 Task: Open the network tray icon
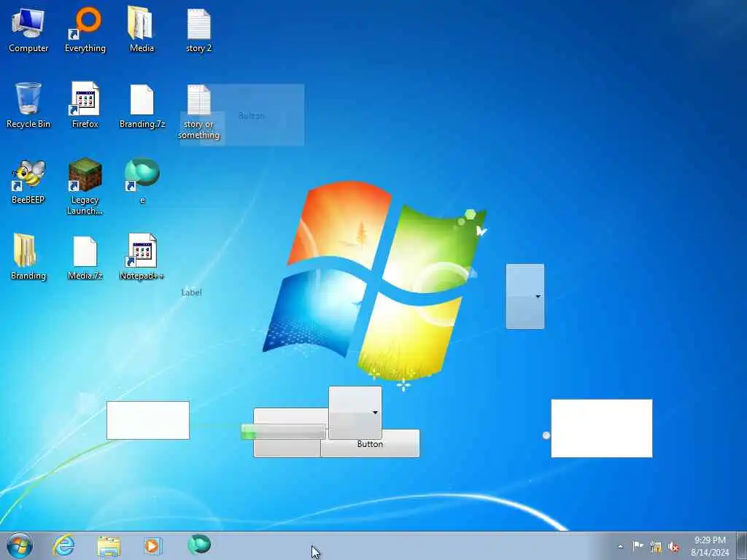pyautogui.click(x=656, y=547)
